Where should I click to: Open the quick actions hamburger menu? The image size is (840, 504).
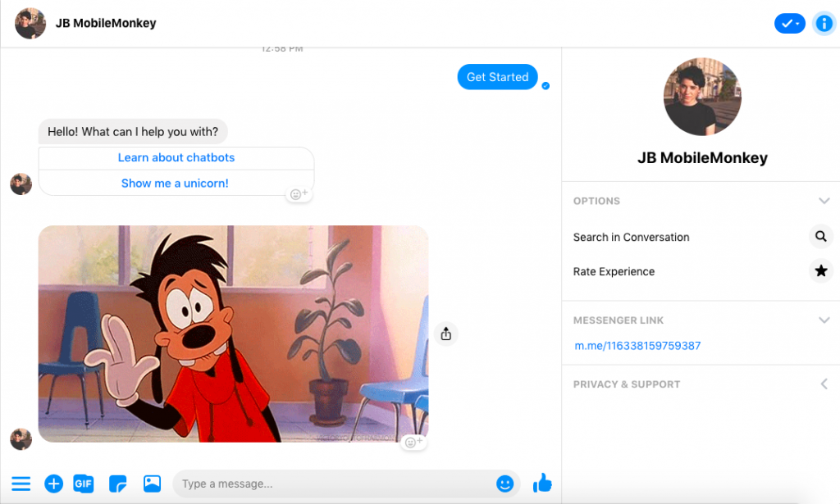[x=21, y=484]
